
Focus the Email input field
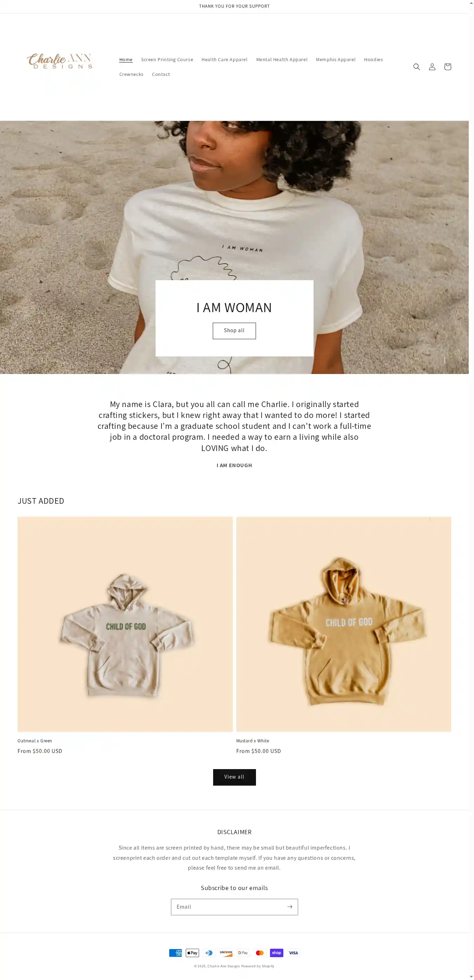[x=228, y=907]
